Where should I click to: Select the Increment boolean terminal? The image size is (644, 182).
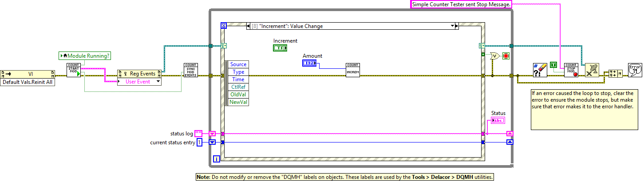tap(280, 48)
